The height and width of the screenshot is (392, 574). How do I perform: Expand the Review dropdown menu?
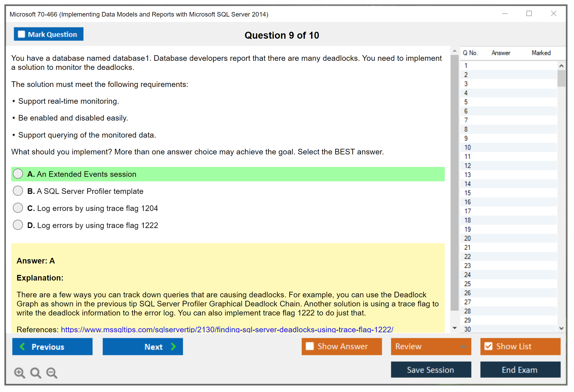pyautogui.click(x=463, y=346)
